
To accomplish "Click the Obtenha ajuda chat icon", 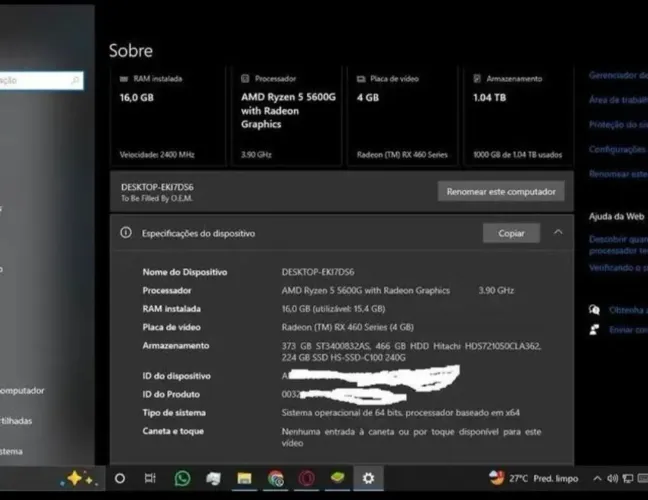I will click(x=594, y=310).
